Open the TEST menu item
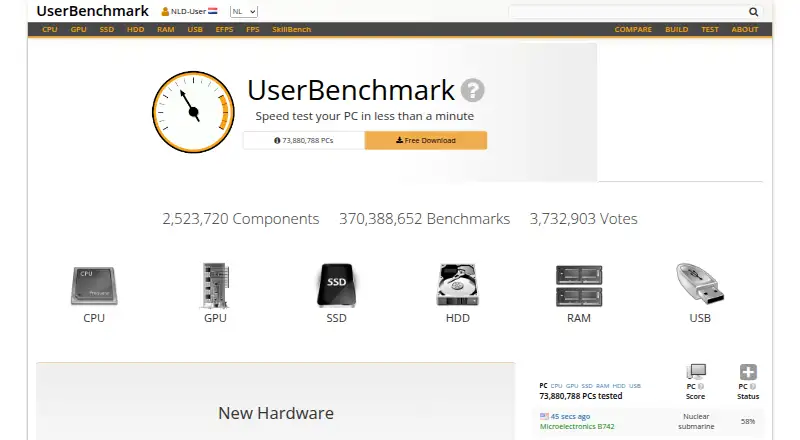This screenshot has height=440, width=800. tap(710, 29)
